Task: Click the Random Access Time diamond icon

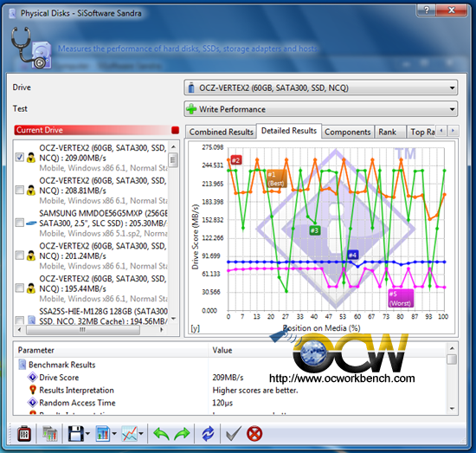Action: pos(33,403)
